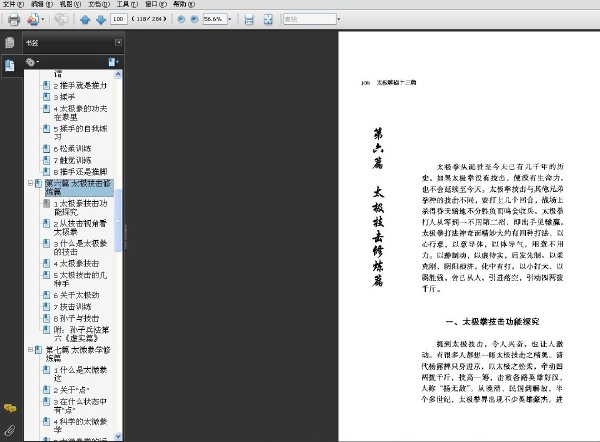This screenshot has height=442, width=600.
Task: Select bookmark 4 太极拳的功夫在拳里
Action: pos(80,113)
